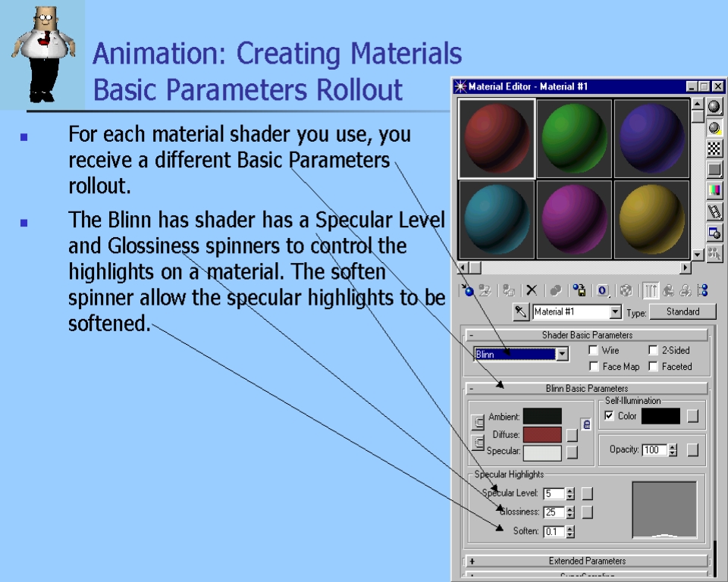This screenshot has height=582, width=728.
Task: Uncheck Self-Illumination Color checkbox
Action: coord(609,416)
